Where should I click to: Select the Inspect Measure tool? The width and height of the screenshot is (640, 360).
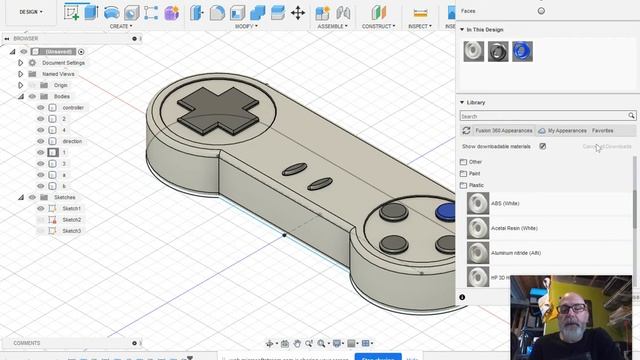(420, 13)
